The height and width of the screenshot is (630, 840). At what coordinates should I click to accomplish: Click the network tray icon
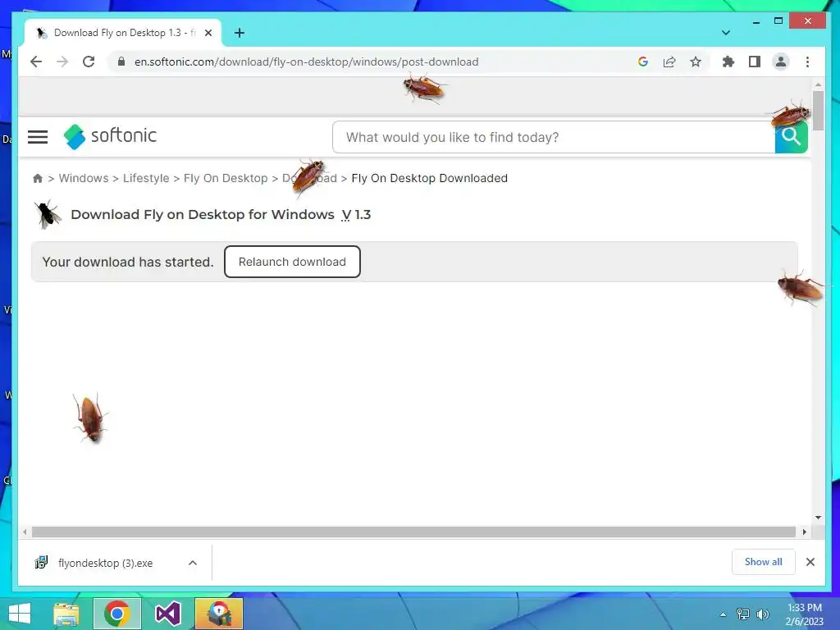[x=742, y=614]
